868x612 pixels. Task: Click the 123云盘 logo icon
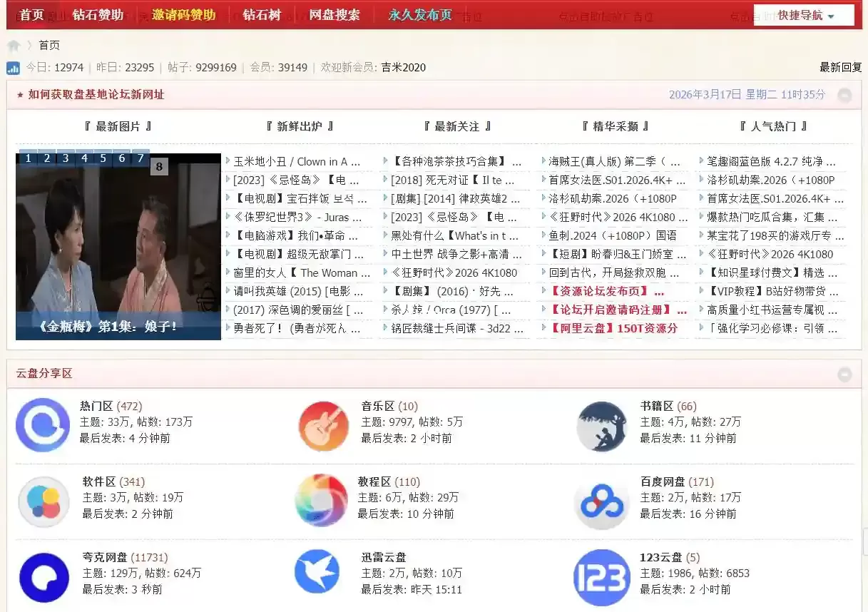pyautogui.click(x=601, y=577)
